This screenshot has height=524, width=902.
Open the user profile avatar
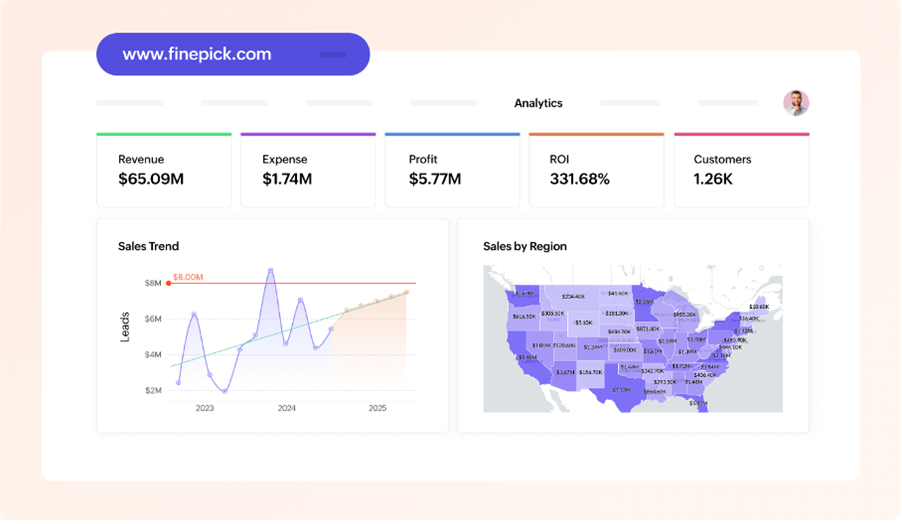[x=796, y=103]
